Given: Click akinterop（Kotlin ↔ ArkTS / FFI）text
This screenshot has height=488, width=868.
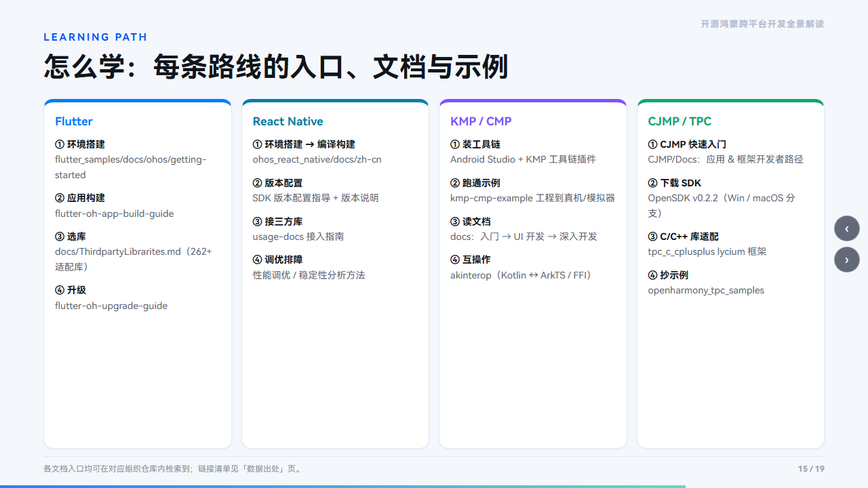Looking at the screenshot, I should tap(522, 275).
